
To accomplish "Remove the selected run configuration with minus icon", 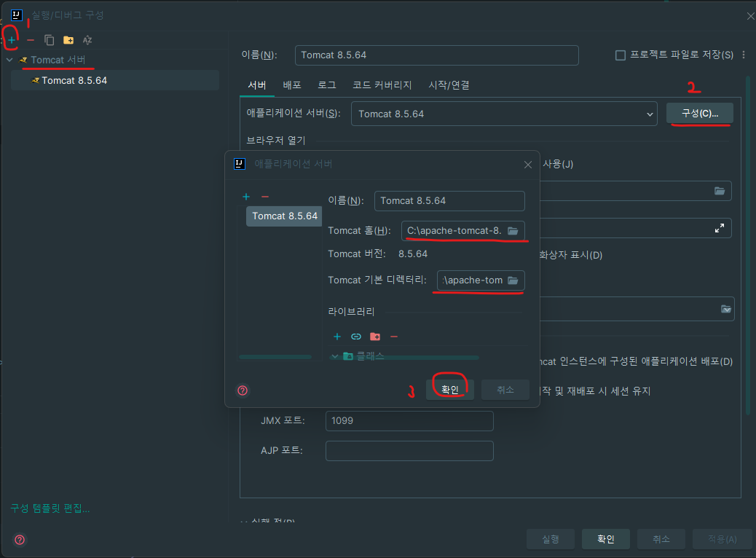I will [31, 40].
